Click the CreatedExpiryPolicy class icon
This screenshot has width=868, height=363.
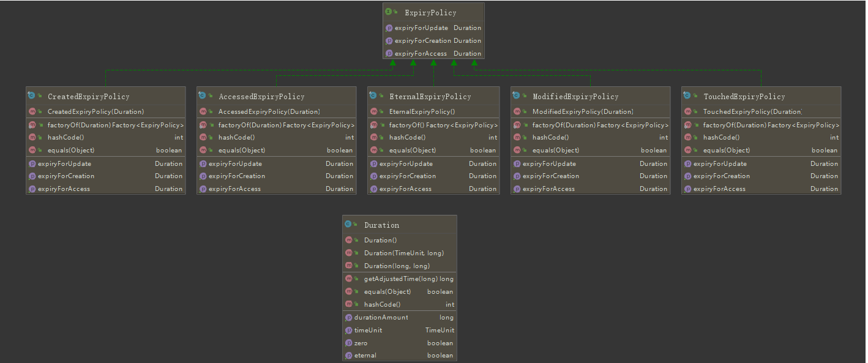[x=32, y=96]
